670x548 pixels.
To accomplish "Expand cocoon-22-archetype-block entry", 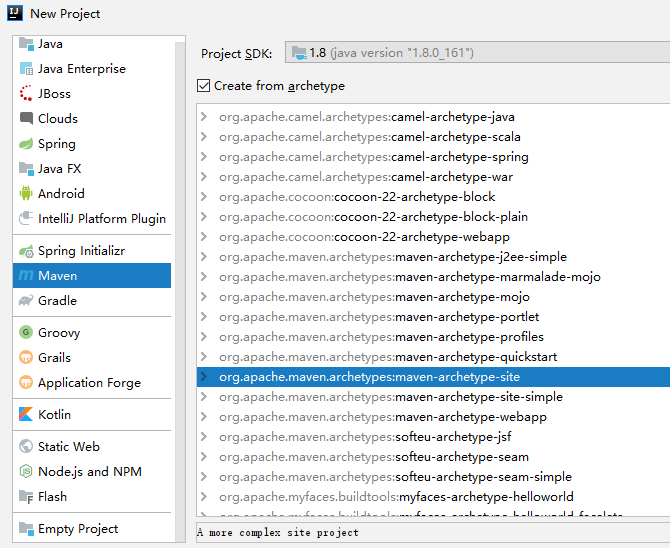I will (x=204, y=197).
